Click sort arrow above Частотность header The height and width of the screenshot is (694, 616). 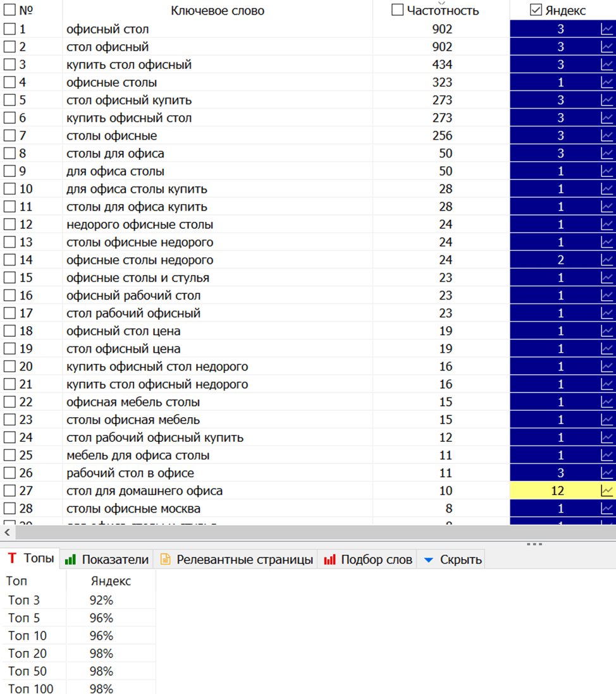tap(441, 3)
